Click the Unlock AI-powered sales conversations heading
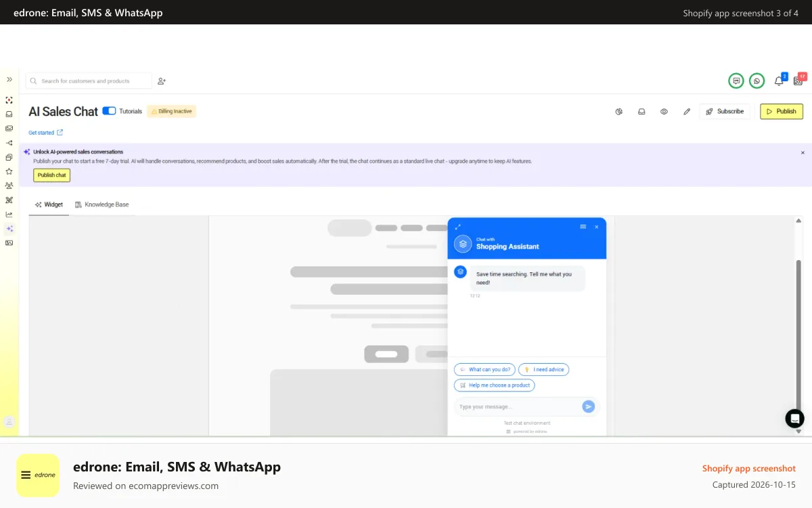Screen dimensions: 812x508 click(x=78, y=152)
